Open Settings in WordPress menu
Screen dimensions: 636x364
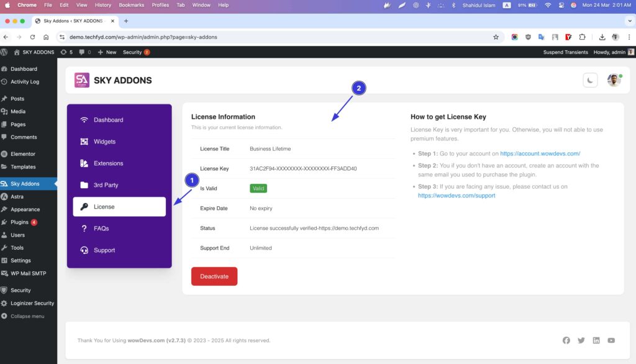point(29,260)
